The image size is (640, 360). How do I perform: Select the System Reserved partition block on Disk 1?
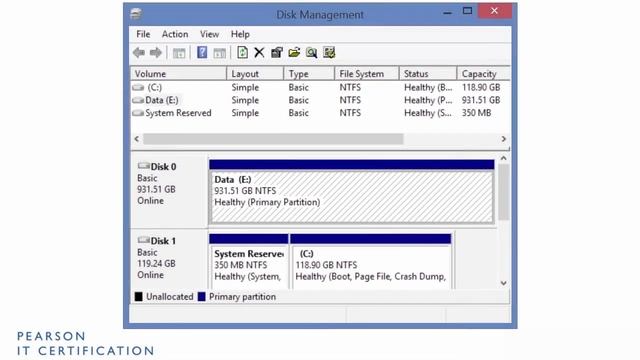coord(249,261)
